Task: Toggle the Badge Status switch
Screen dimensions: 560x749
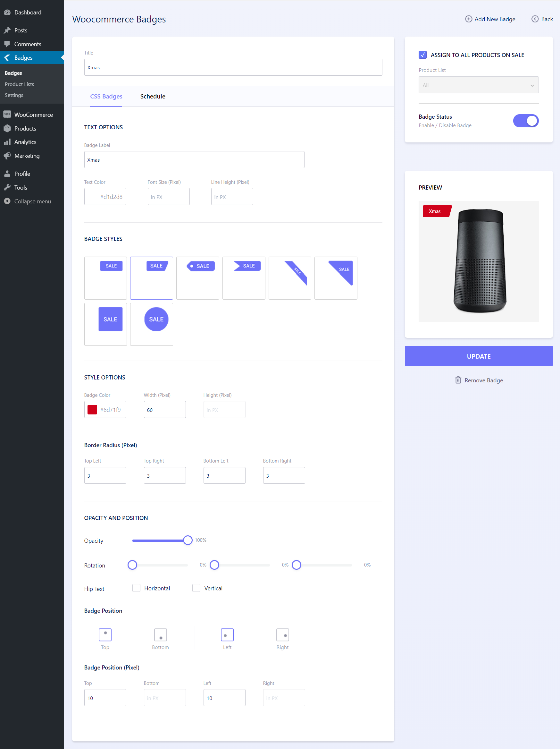Action: [525, 121]
